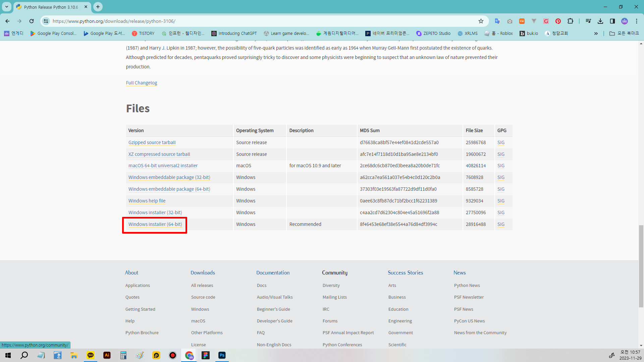Select the Python Release Python 3.10.6 tab
This screenshot has width=644, height=362.
point(51,7)
